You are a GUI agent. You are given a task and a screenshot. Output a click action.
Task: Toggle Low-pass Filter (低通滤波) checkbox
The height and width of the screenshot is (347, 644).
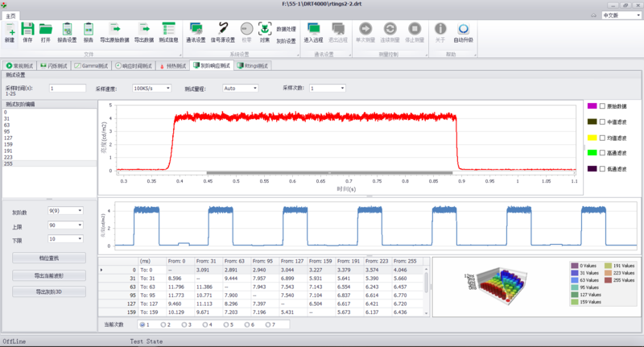(602, 169)
